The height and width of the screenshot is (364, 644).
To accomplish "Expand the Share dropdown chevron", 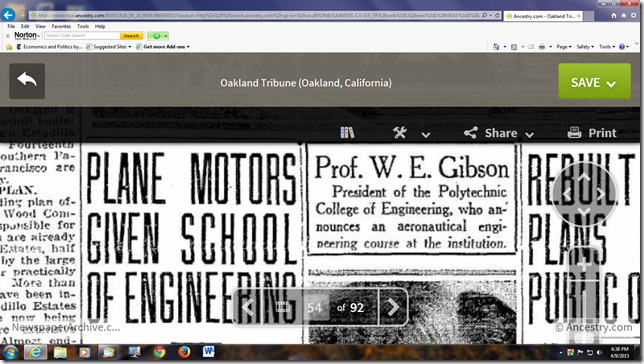I will pyautogui.click(x=529, y=135).
